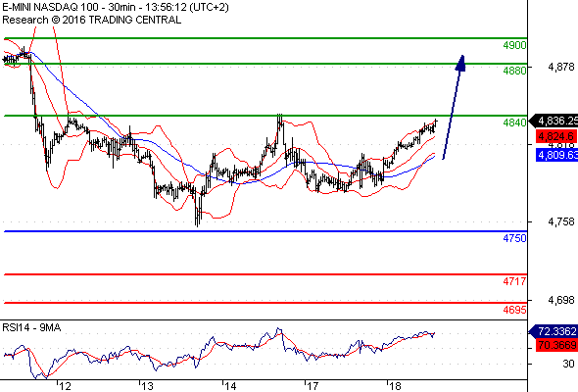Click the 4,878 price axis value
The height and width of the screenshot is (392, 578).
pos(561,67)
